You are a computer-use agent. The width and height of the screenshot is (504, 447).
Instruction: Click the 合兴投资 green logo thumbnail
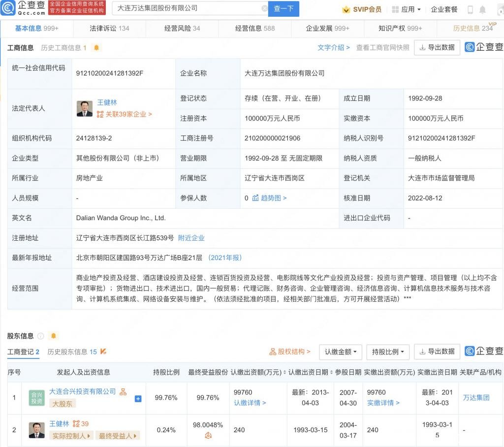click(36, 398)
